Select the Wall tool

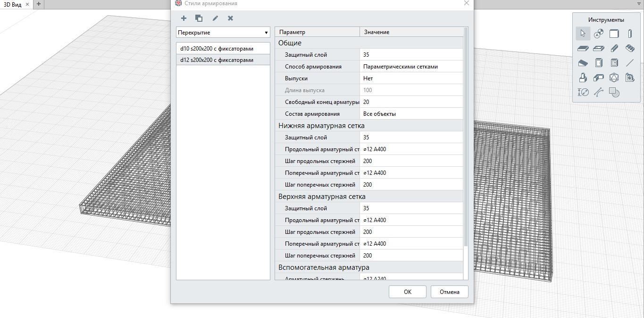pyautogui.click(x=614, y=34)
